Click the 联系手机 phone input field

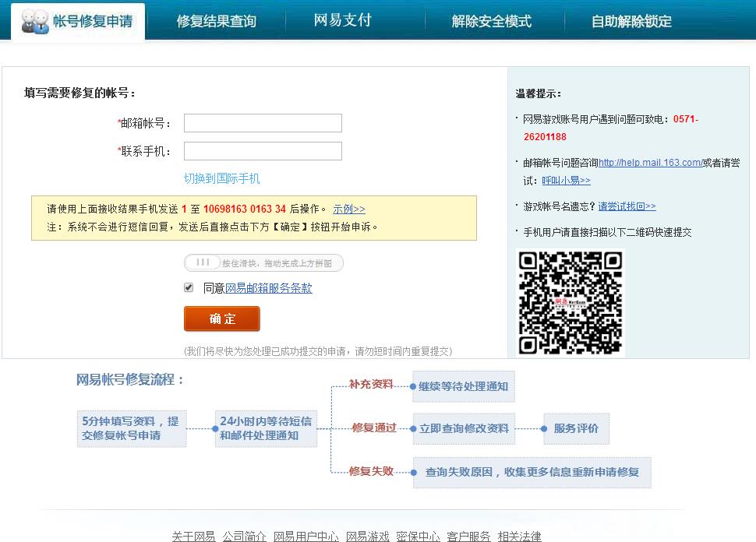click(262, 150)
